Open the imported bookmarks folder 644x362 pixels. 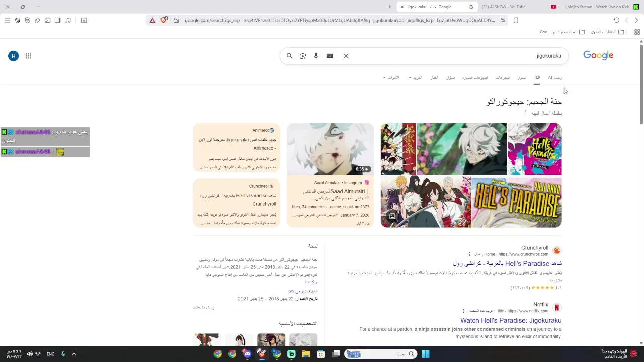(x=562, y=32)
